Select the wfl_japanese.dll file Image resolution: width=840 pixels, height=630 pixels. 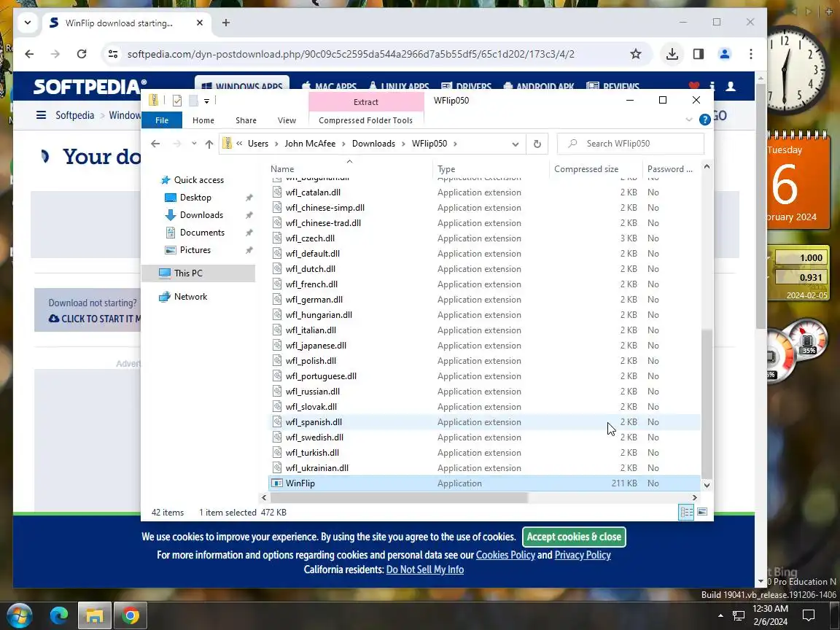(483, 346)
